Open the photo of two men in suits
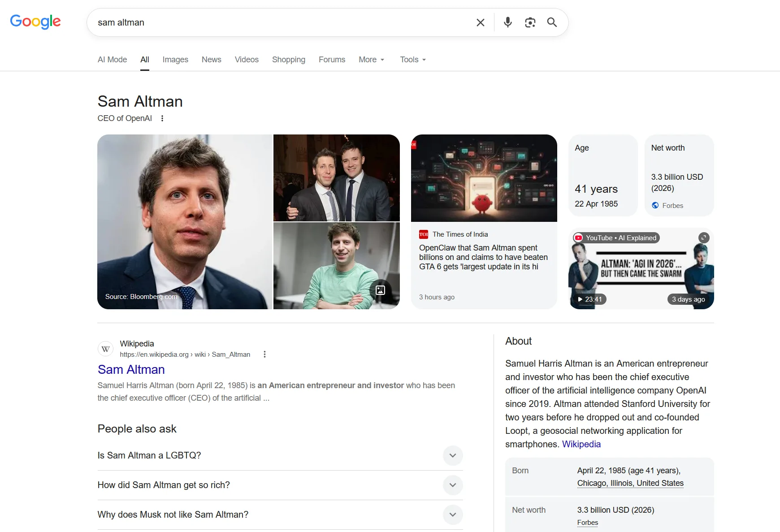This screenshot has height=532, width=780. [x=337, y=178]
